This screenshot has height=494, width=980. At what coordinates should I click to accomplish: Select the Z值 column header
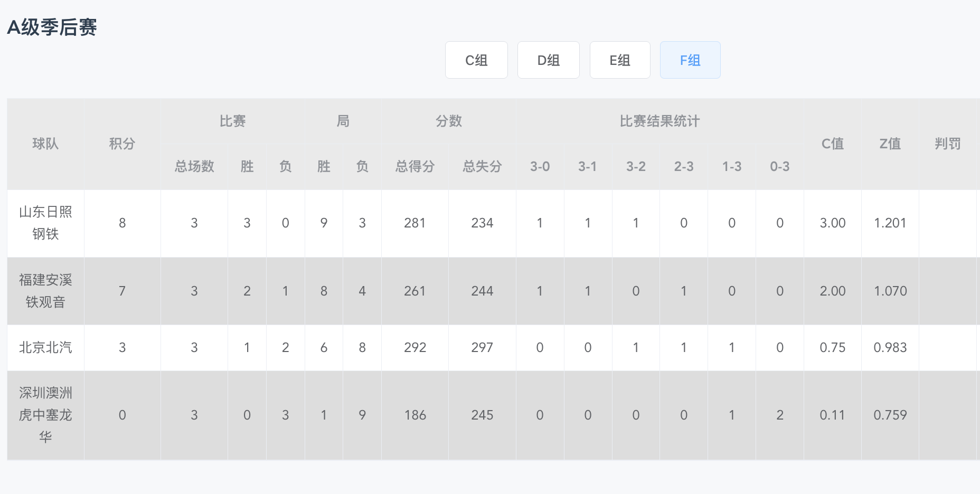click(890, 144)
